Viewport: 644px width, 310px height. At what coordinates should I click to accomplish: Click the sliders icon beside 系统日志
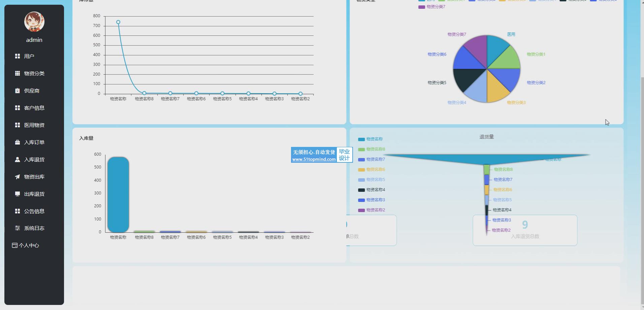[18, 228]
